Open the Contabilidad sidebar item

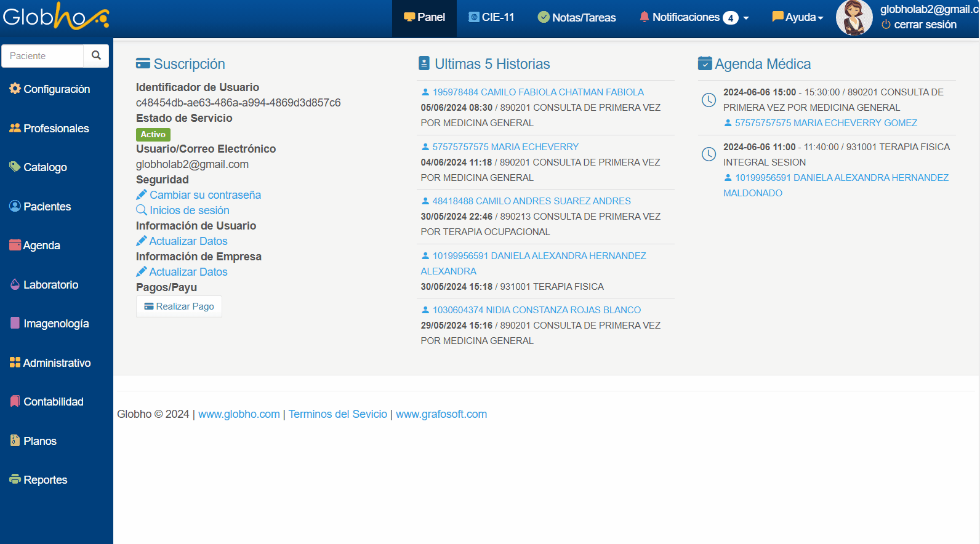click(53, 402)
